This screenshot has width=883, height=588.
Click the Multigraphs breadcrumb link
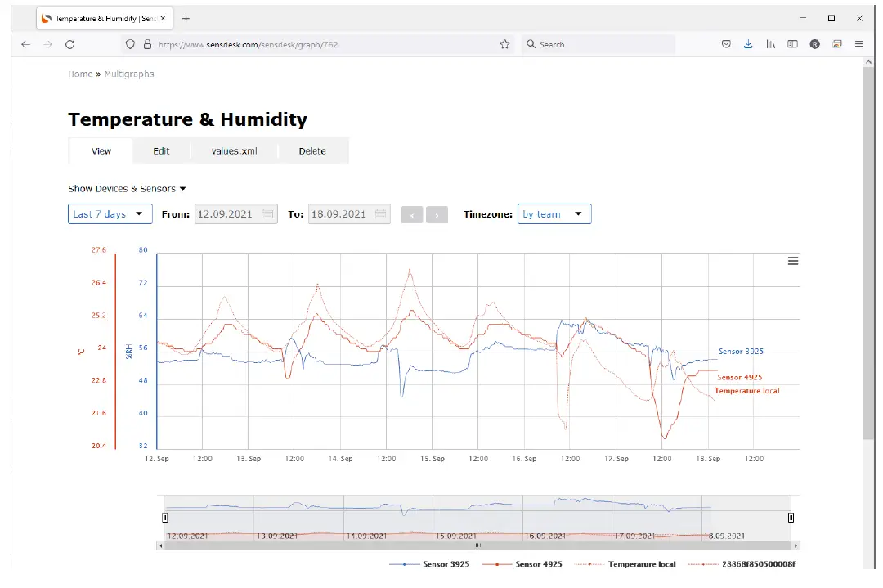click(129, 74)
